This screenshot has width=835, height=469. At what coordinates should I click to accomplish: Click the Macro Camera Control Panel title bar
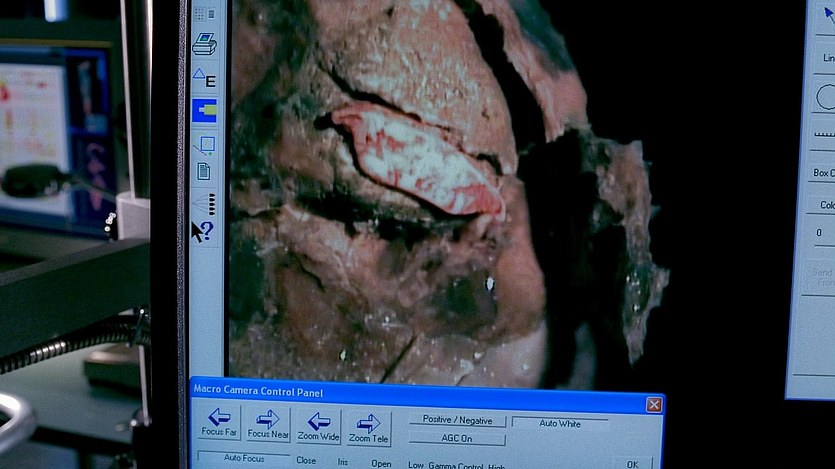tap(426, 395)
